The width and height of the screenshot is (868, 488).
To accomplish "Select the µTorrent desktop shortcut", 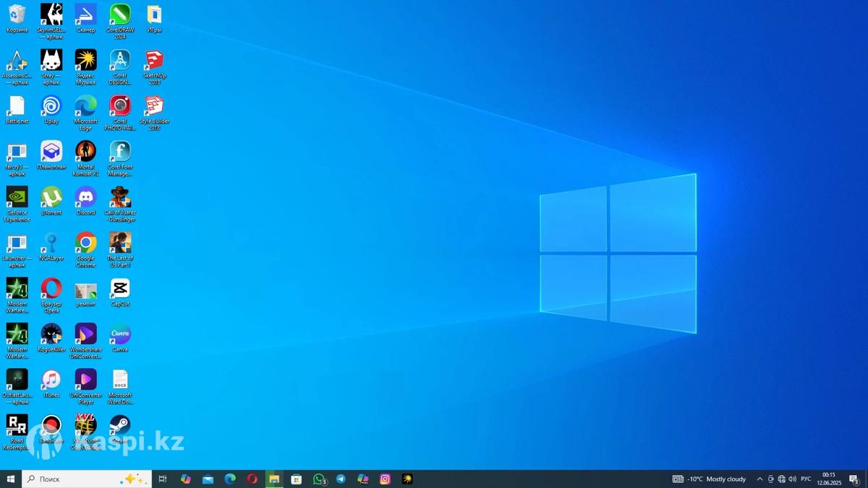I will pos(51,202).
